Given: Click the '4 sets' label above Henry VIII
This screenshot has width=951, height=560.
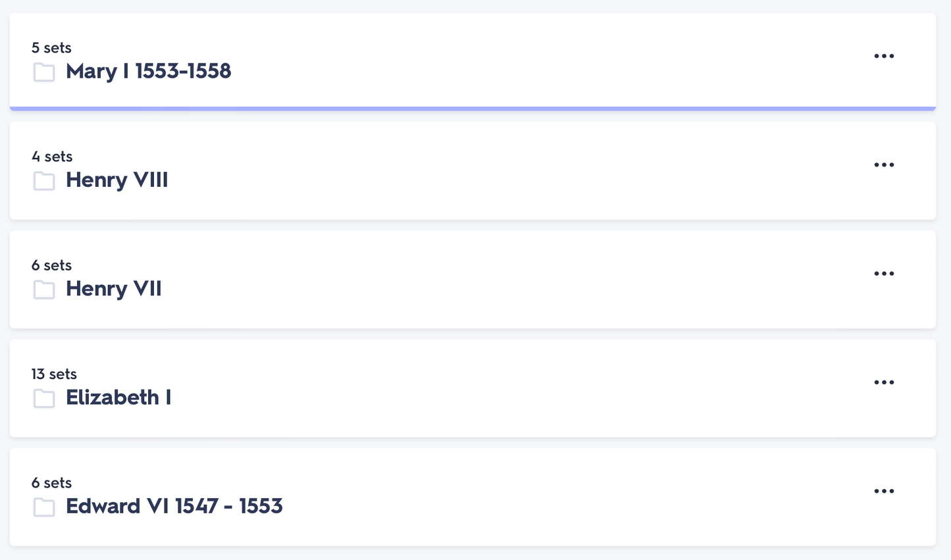Looking at the screenshot, I should click(52, 157).
